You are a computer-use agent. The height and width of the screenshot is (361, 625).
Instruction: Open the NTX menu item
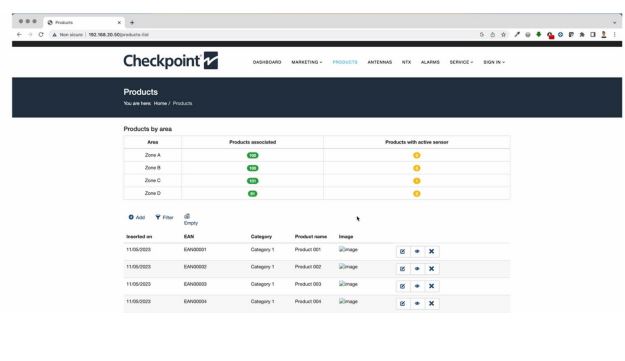pyautogui.click(x=406, y=62)
